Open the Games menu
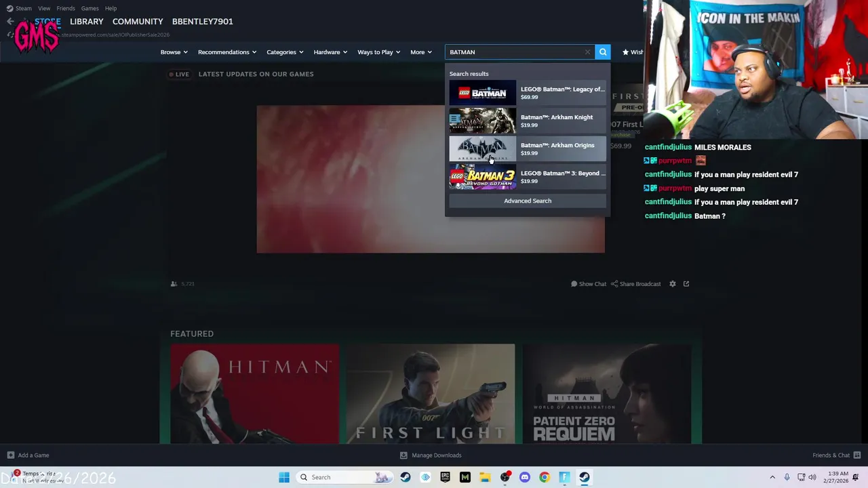The image size is (868, 488). [x=90, y=8]
